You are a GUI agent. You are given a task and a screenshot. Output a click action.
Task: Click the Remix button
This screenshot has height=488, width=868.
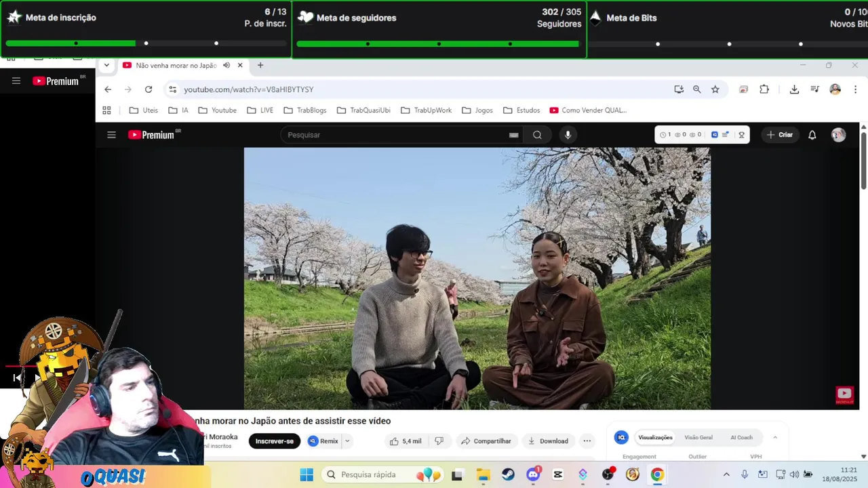pos(323,441)
